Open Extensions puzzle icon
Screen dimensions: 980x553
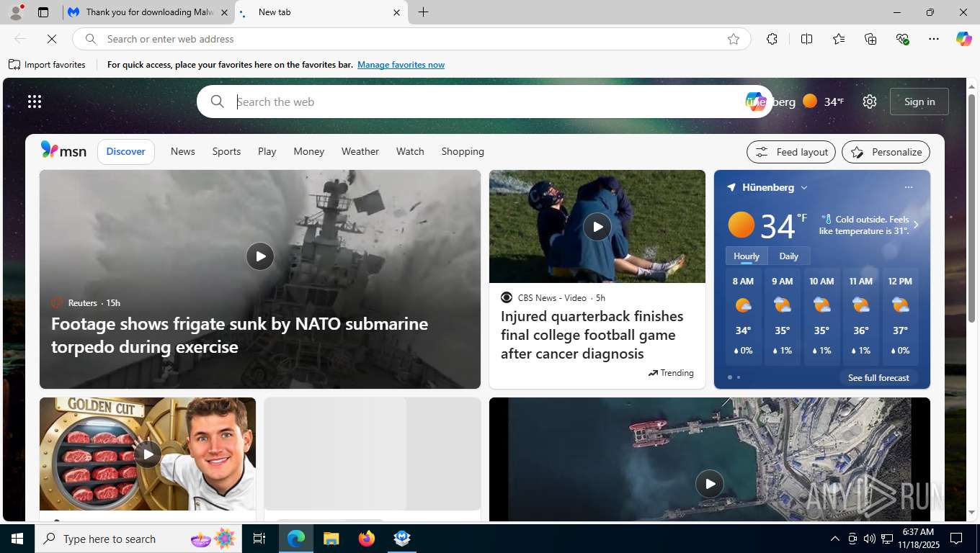click(x=772, y=39)
